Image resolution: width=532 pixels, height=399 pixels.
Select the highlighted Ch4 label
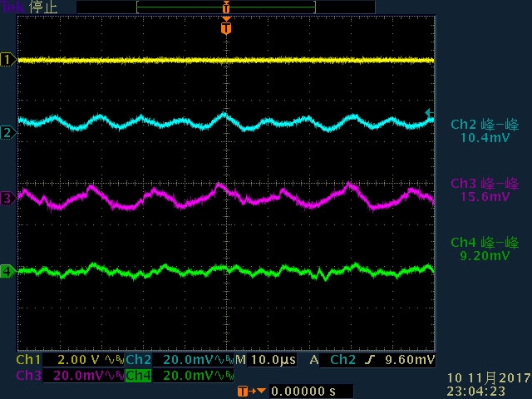[x=139, y=376]
